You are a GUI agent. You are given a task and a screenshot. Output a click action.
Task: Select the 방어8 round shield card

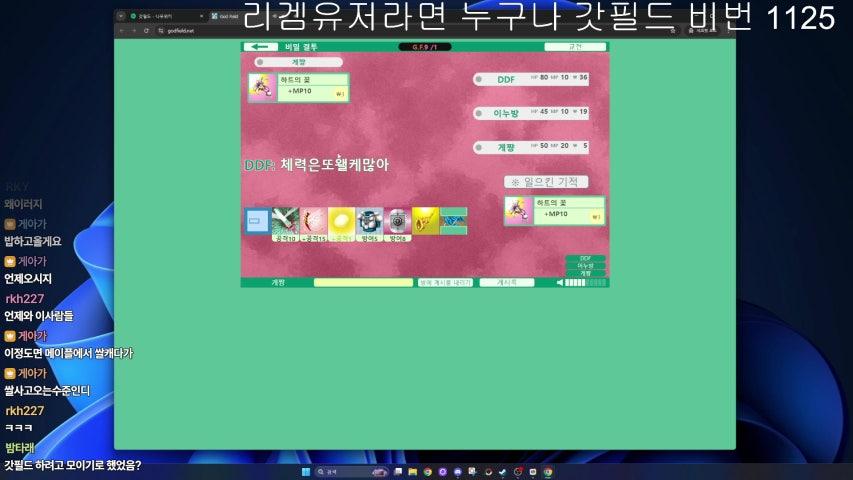398,224
